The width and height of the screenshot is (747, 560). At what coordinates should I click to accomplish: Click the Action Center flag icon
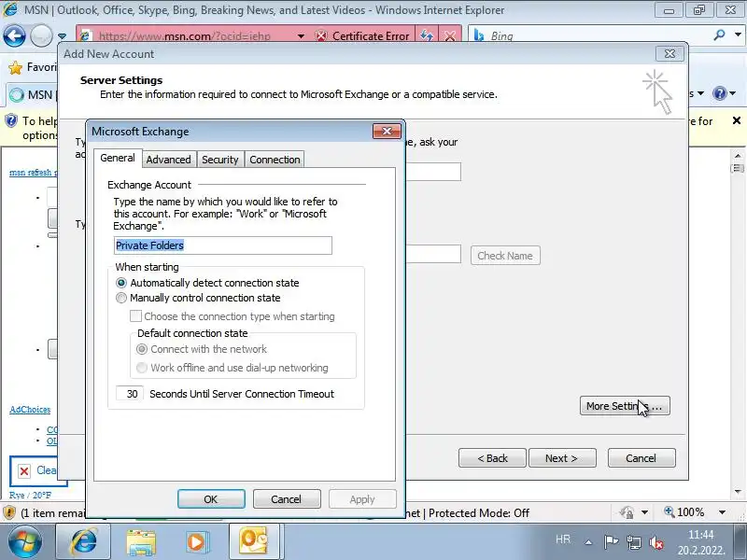pos(612,542)
